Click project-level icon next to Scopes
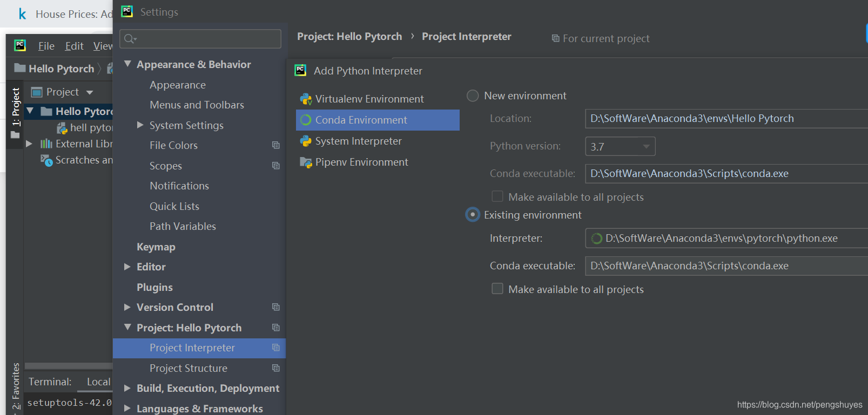The image size is (868, 415). 276,166
